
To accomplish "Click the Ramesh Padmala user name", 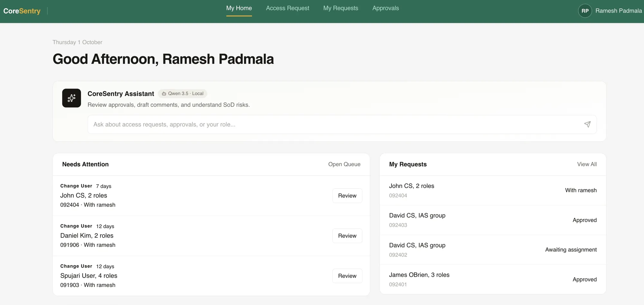I will (x=619, y=11).
